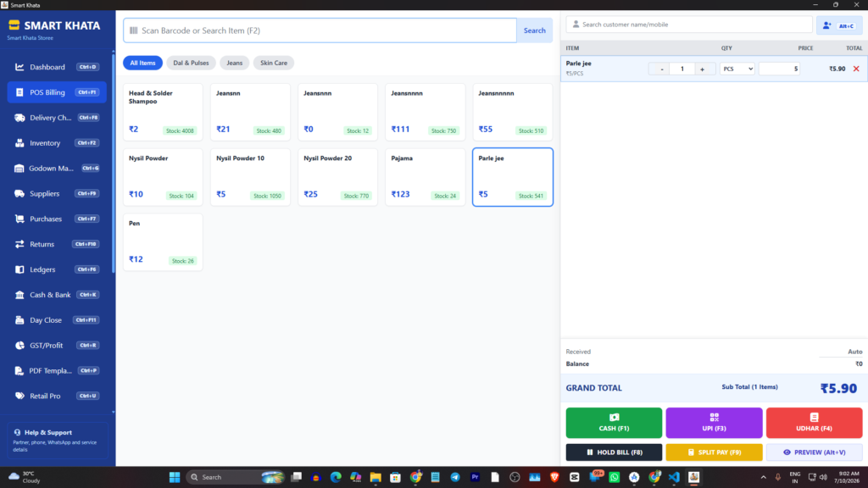This screenshot has width=868, height=488.
Task: Open PREVIEW (Alt+V)
Action: [x=815, y=452]
